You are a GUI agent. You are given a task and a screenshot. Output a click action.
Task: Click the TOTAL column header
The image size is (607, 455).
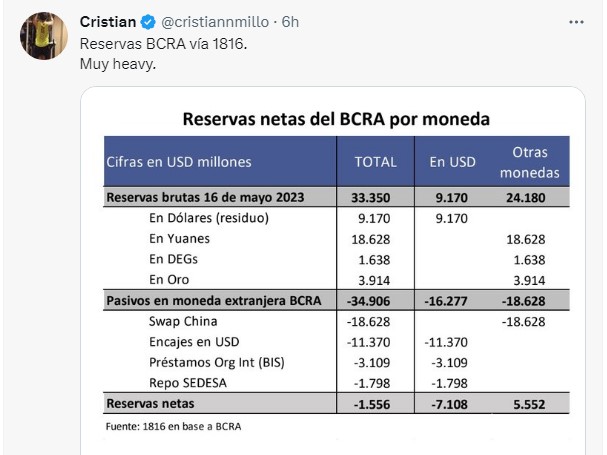[x=376, y=161]
